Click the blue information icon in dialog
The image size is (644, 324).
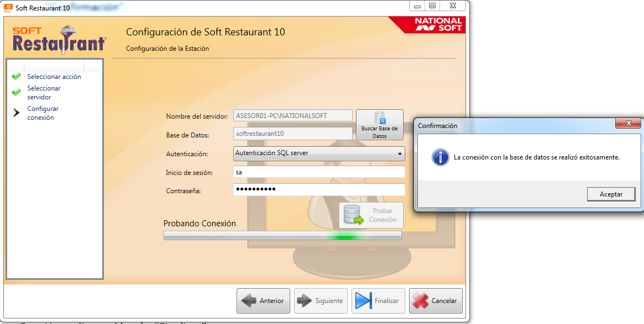point(440,157)
